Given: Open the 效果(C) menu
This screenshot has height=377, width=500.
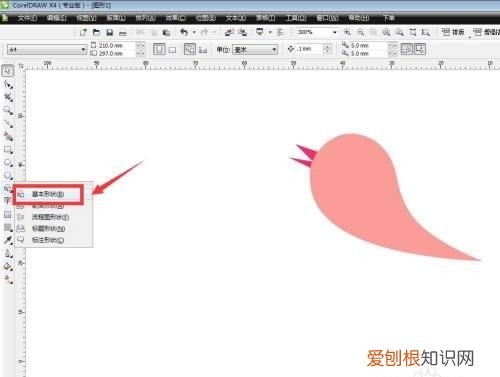Looking at the screenshot, I should (x=176, y=18).
